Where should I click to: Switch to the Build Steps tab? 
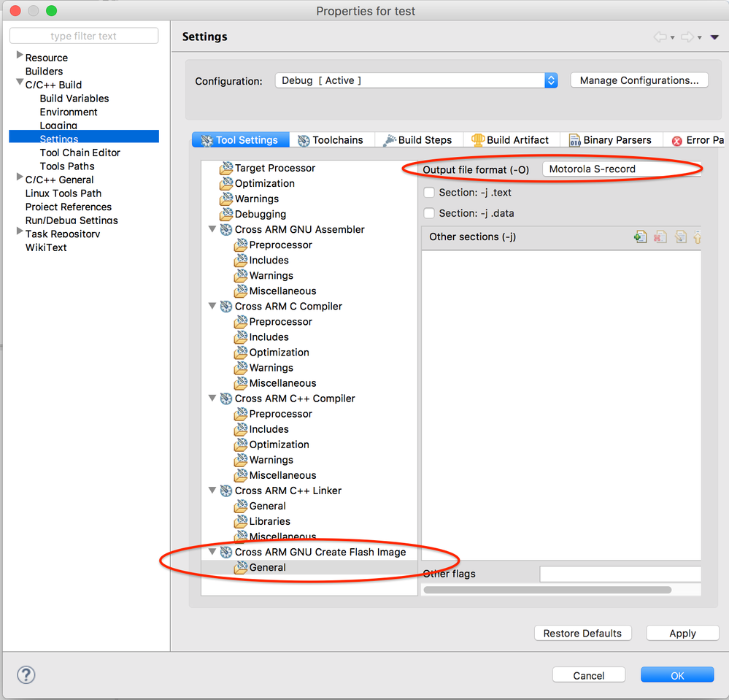pyautogui.click(x=419, y=140)
